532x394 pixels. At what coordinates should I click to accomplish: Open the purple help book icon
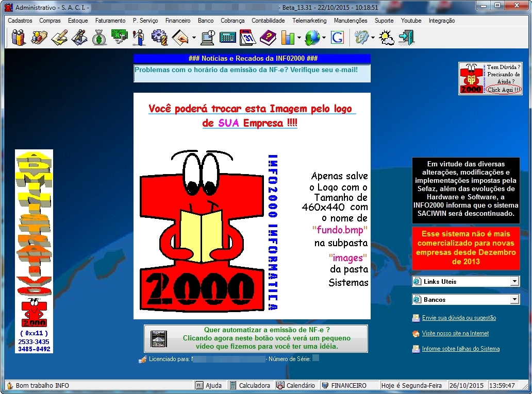[268, 38]
